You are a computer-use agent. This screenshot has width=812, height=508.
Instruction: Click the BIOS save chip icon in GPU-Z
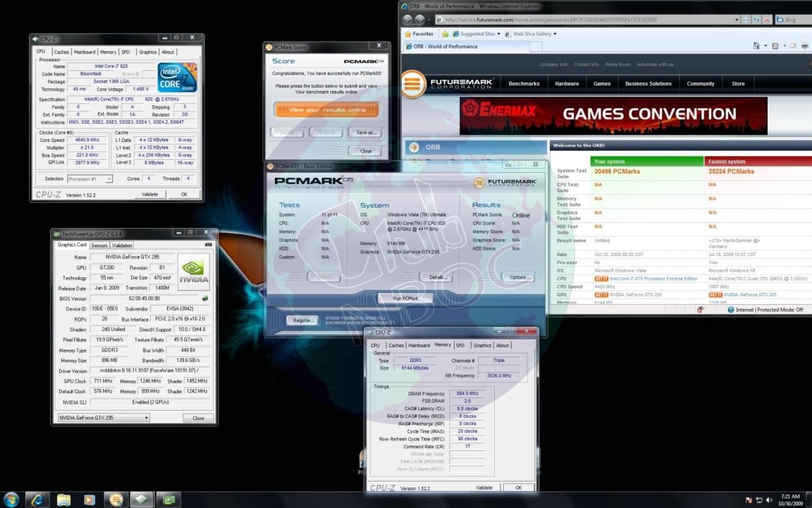(205, 298)
